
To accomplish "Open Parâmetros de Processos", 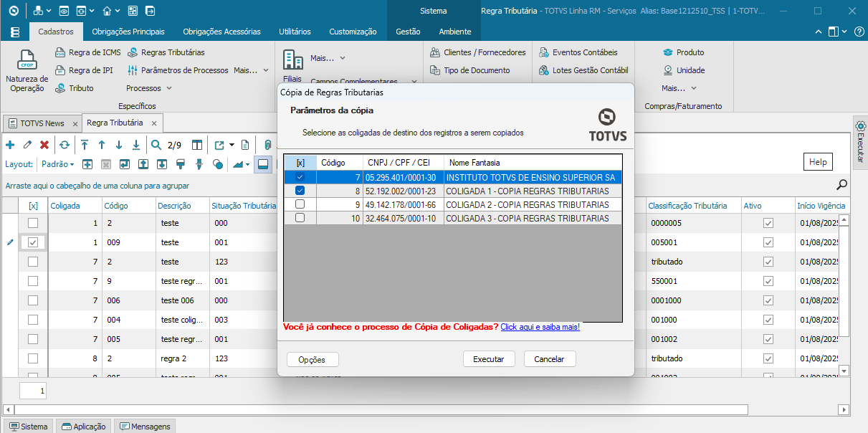I will click(178, 70).
